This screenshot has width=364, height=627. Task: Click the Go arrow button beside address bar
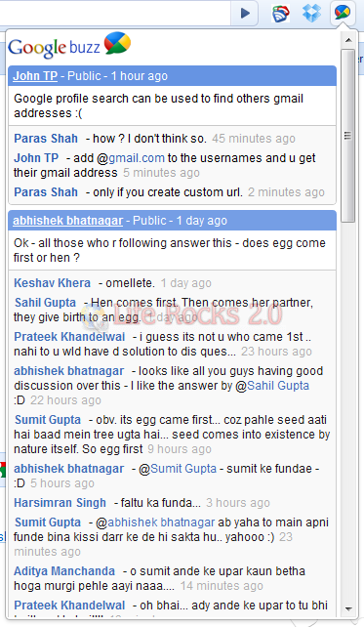pyautogui.click(x=245, y=14)
